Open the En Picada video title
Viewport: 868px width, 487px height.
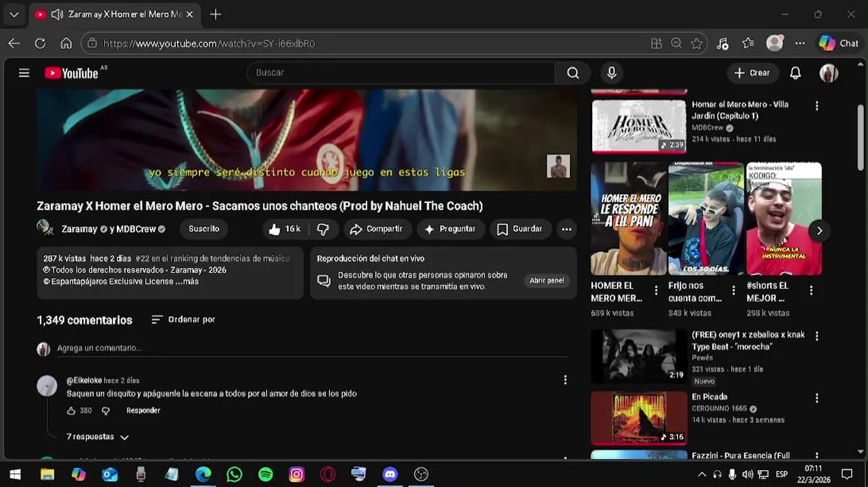709,397
